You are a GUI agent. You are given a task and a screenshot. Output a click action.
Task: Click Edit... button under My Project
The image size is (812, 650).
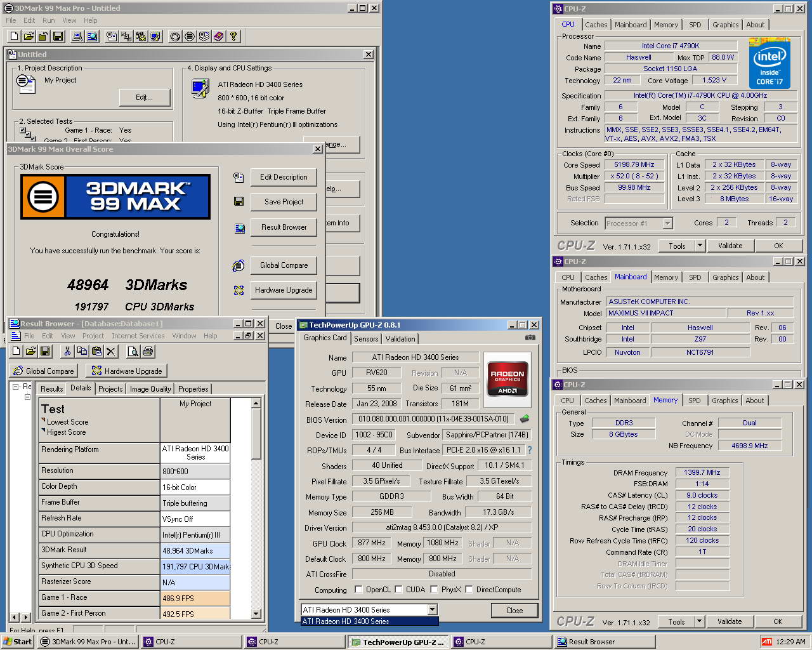(x=144, y=97)
